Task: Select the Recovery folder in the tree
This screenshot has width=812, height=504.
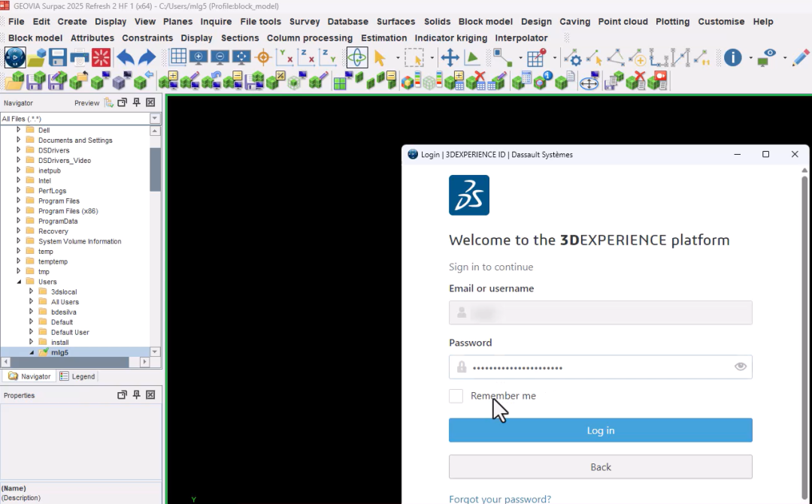Action: [53, 231]
